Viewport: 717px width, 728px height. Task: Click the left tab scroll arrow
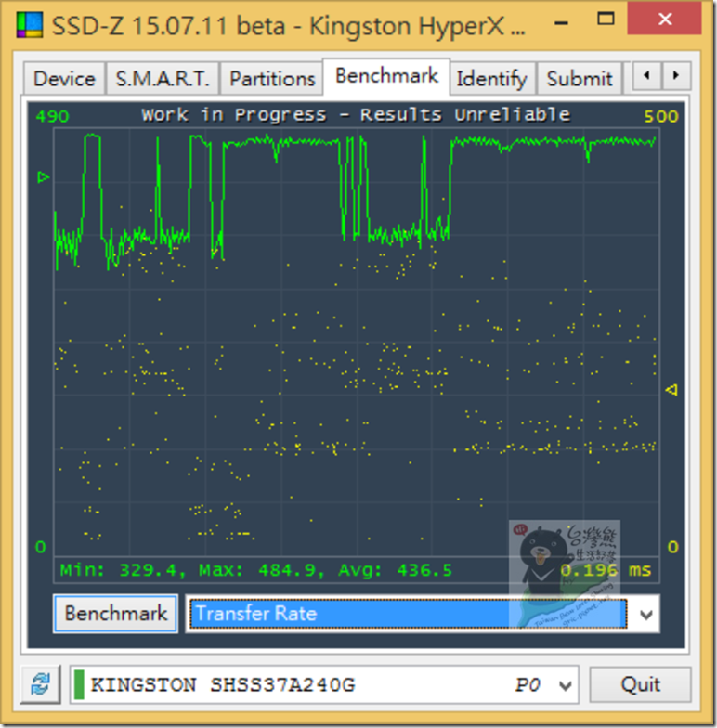[646, 75]
